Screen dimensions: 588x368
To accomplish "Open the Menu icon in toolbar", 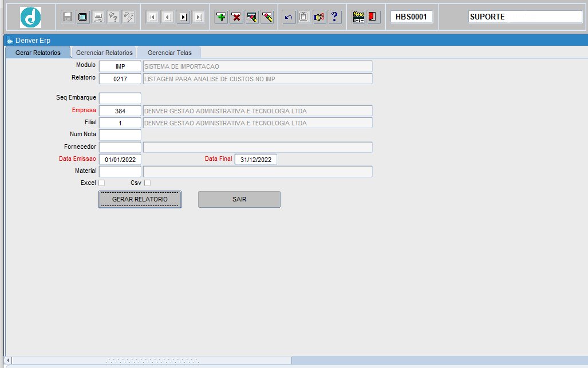I will tap(358, 17).
